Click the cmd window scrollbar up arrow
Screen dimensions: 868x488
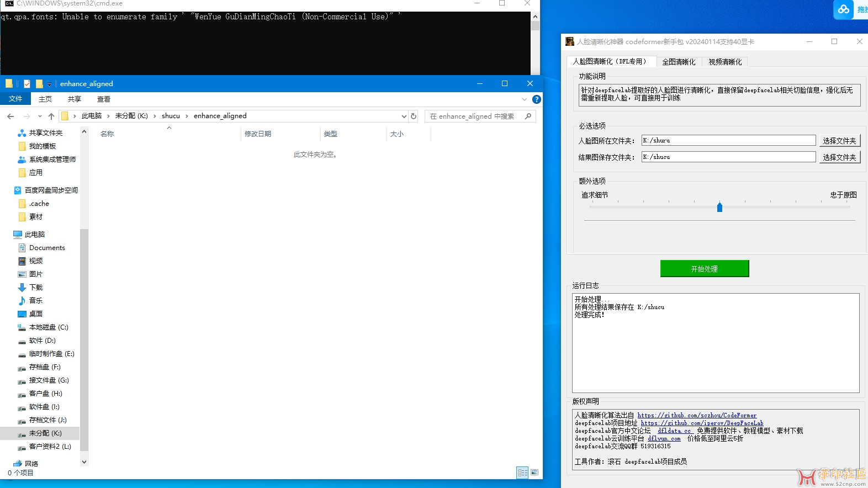point(535,17)
